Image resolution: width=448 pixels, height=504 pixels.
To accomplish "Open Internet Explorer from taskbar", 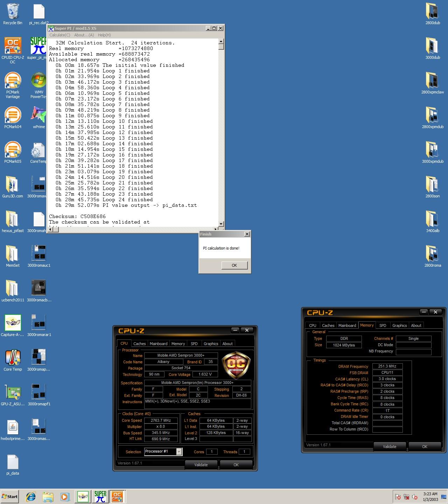I will point(31,496).
